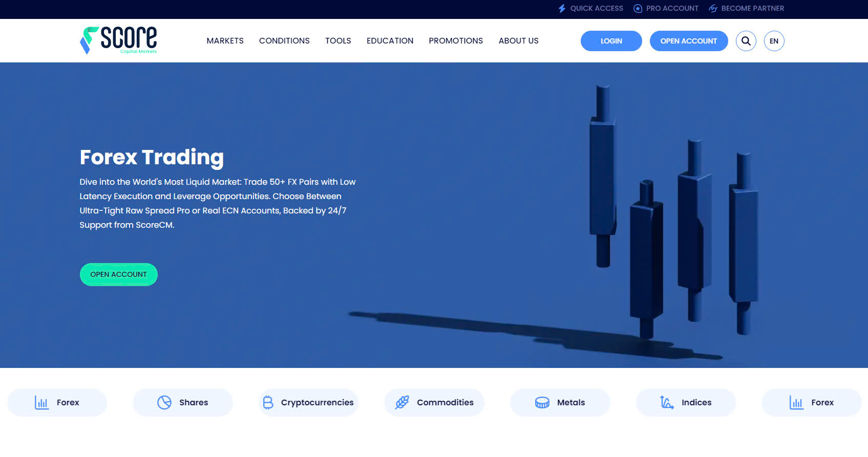This screenshot has height=457, width=868.
Task: Open the EN language selector
Action: click(774, 41)
